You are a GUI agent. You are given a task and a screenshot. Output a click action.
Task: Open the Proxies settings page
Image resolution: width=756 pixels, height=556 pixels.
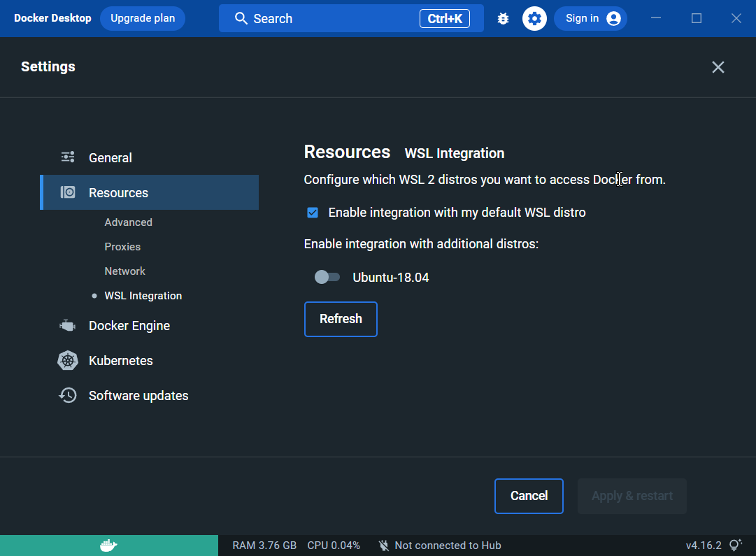point(122,246)
